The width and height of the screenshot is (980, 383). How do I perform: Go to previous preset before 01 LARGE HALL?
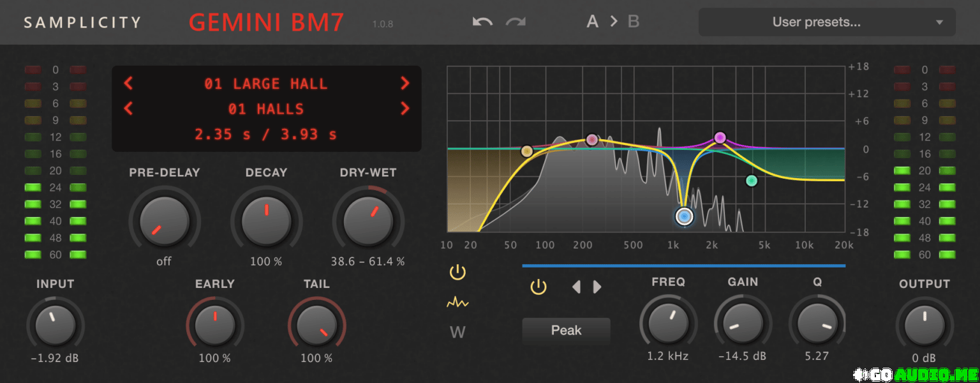tap(128, 83)
